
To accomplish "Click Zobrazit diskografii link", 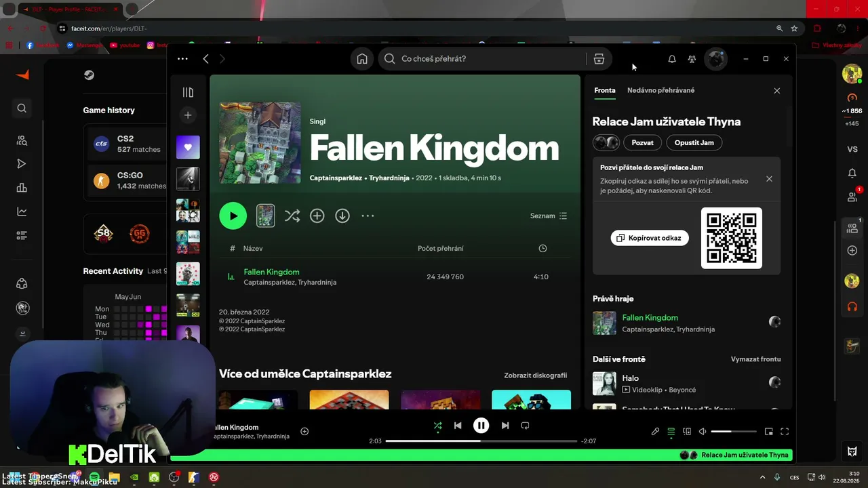I will tap(536, 375).
